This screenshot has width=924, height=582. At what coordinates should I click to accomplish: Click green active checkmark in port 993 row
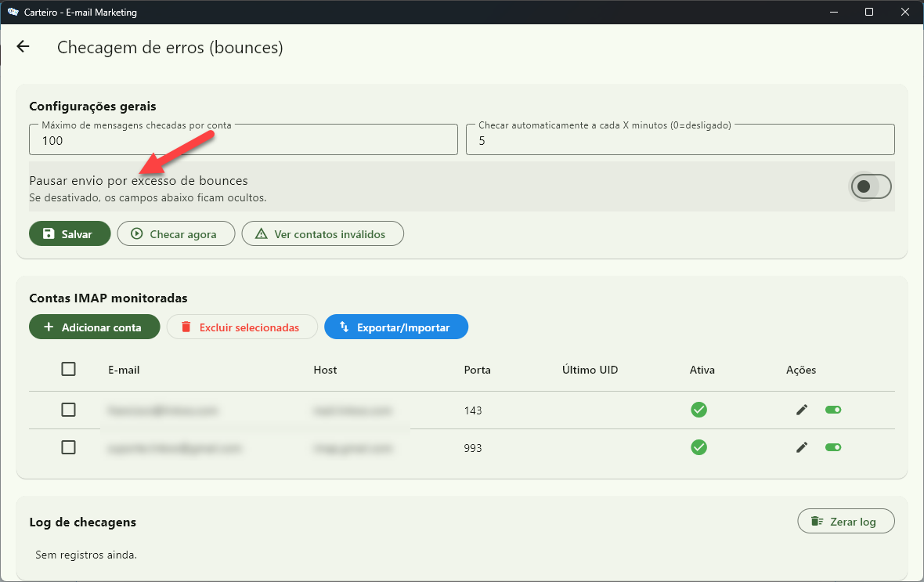(698, 447)
